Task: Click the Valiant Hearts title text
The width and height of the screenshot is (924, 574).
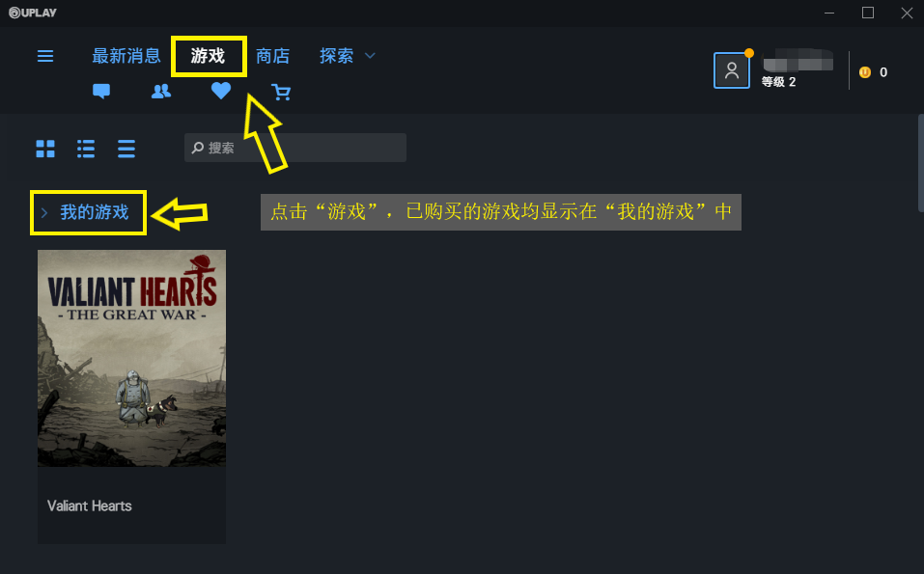Action: (x=90, y=506)
